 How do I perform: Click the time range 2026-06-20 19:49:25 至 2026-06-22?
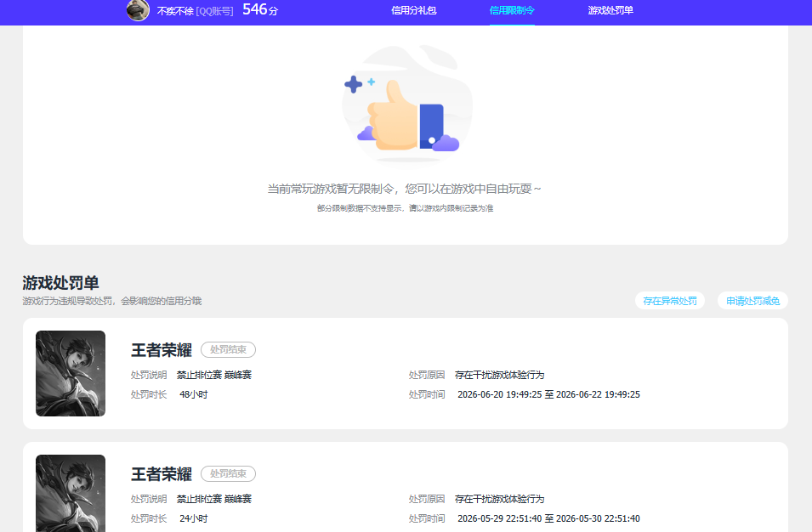[549, 394]
